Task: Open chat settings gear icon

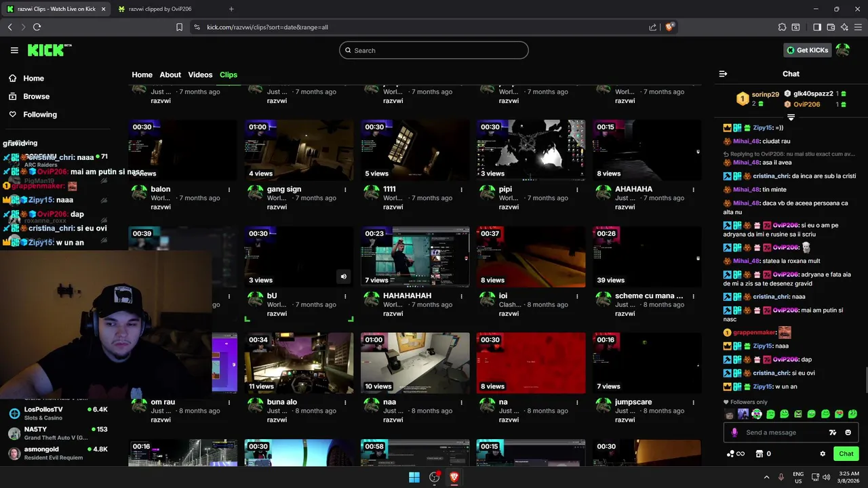Action: (823, 454)
